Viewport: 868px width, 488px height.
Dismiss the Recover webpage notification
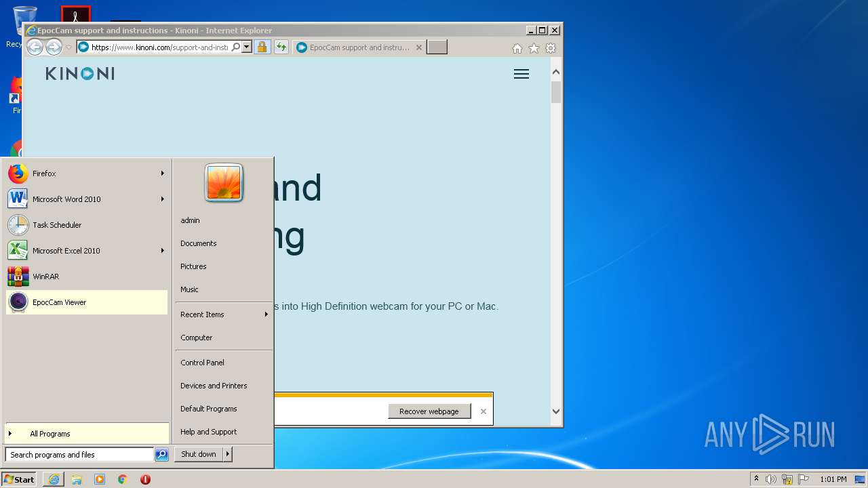484,411
